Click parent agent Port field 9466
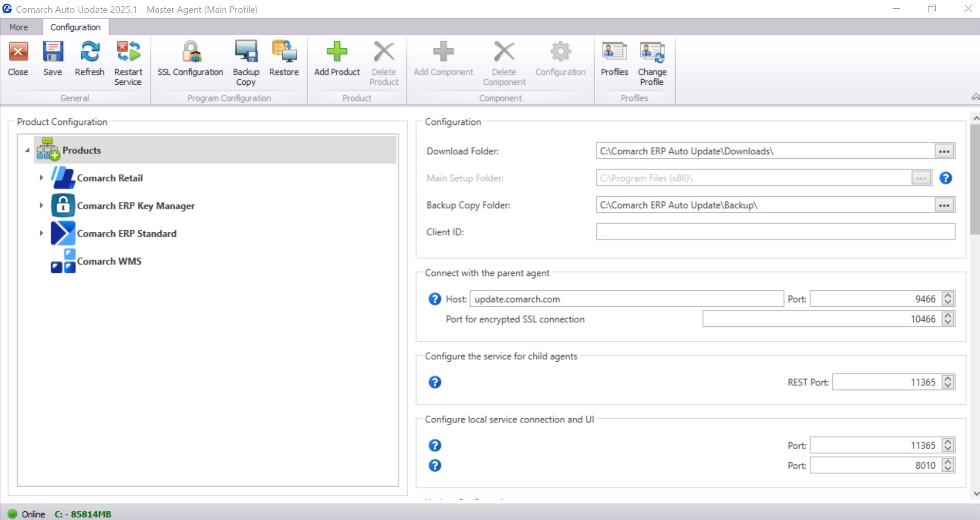Image resolution: width=980 pixels, height=520 pixels. (x=876, y=299)
